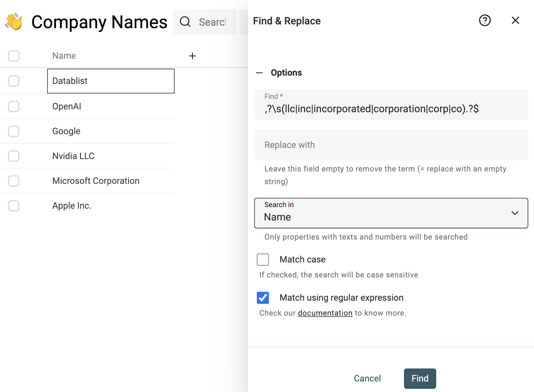Select the Datablist row checkbox
This screenshot has height=392, width=534.
click(x=13, y=81)
